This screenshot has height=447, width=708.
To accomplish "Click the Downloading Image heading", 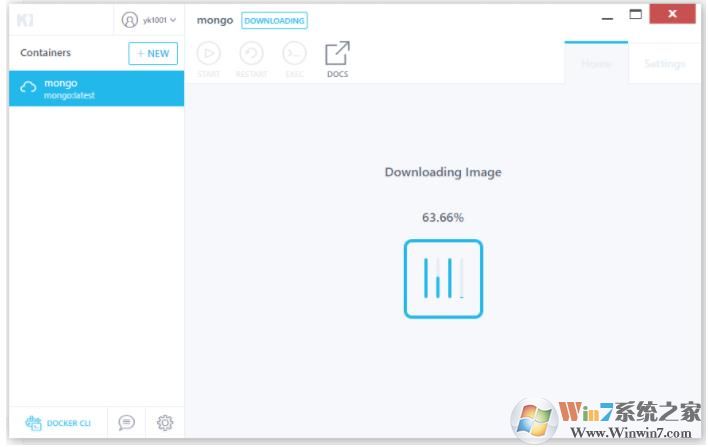I will click(443, 172).
